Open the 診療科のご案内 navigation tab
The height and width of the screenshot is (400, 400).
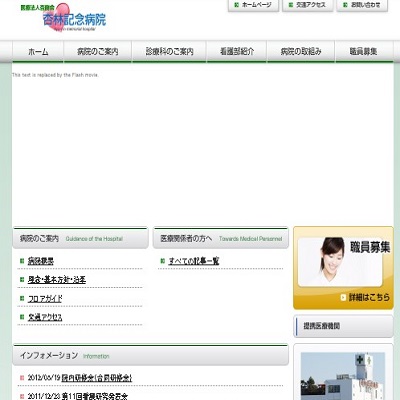tap(169, 52)
